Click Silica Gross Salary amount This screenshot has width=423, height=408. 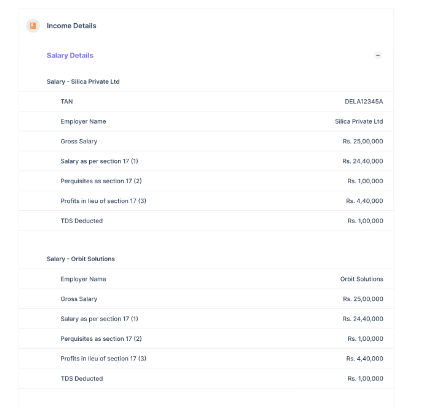point(363,141)
